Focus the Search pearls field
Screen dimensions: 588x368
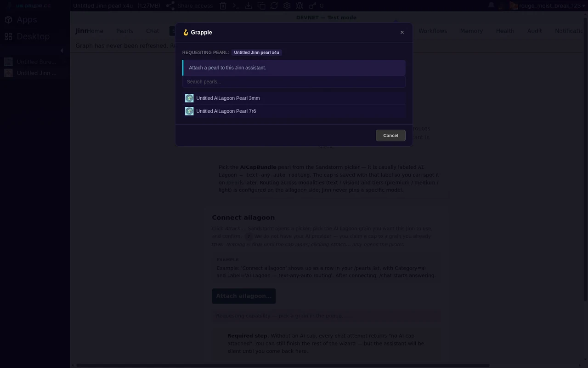tap(294, 81)
